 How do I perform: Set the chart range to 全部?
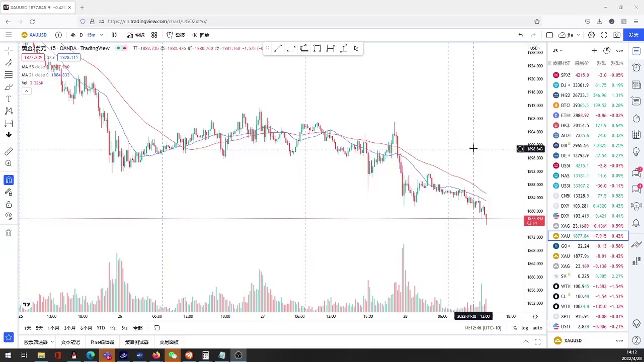(137, 328)
